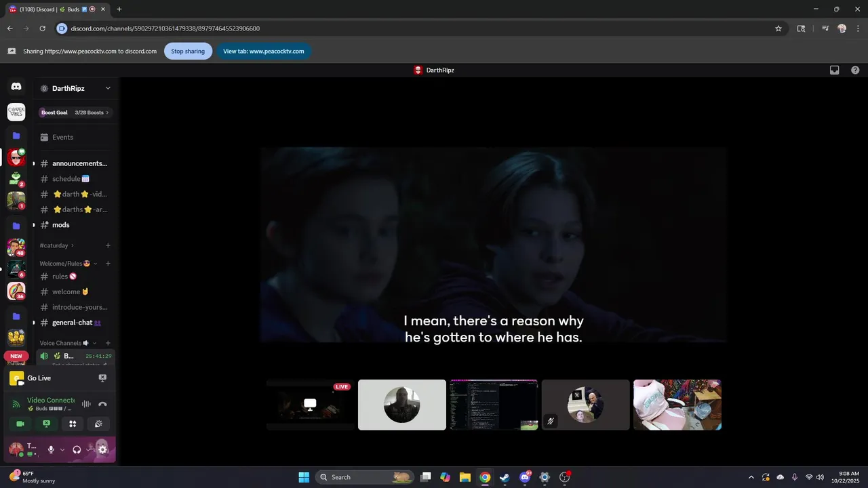Open the activities launcher icon
This screenshot has width=868, height=488.
coord(73,424)
